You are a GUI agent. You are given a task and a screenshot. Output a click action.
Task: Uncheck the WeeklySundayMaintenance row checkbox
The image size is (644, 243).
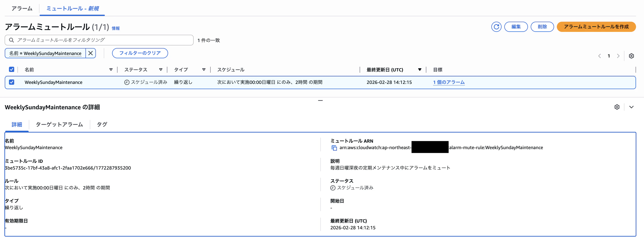tap(11, 82)
